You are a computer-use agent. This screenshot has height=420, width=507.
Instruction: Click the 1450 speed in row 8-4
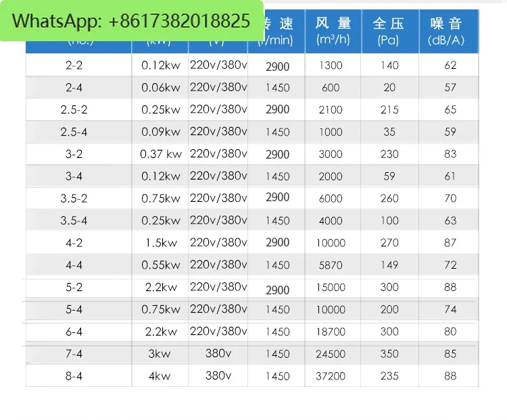tap(277, 376)
